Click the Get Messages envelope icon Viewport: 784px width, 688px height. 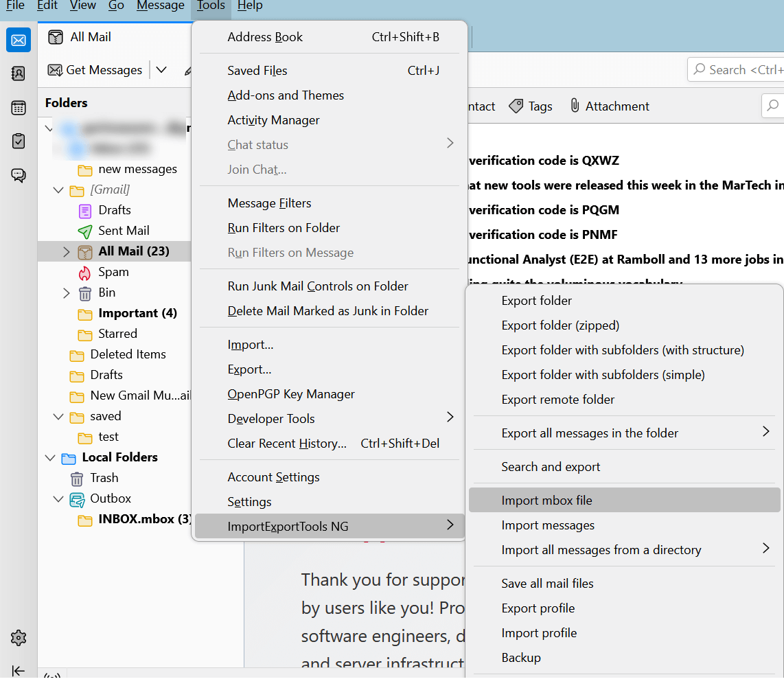54,70
